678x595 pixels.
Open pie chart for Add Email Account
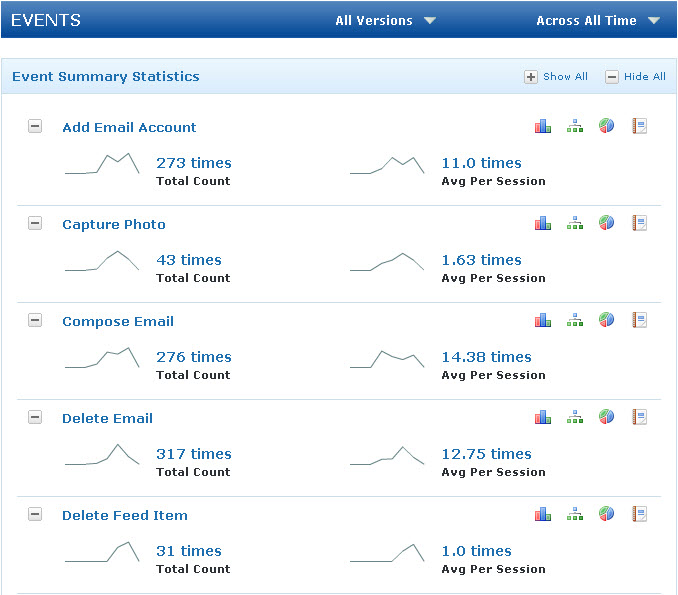tap(606, 126)
